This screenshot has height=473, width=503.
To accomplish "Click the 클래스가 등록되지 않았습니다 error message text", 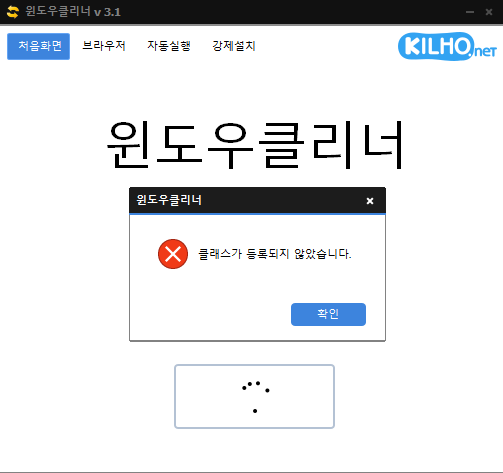I will [275, 254].
